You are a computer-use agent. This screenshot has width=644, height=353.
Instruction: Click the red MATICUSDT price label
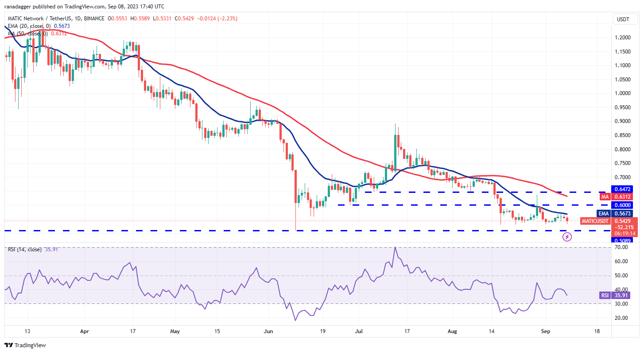coord(595,221)
